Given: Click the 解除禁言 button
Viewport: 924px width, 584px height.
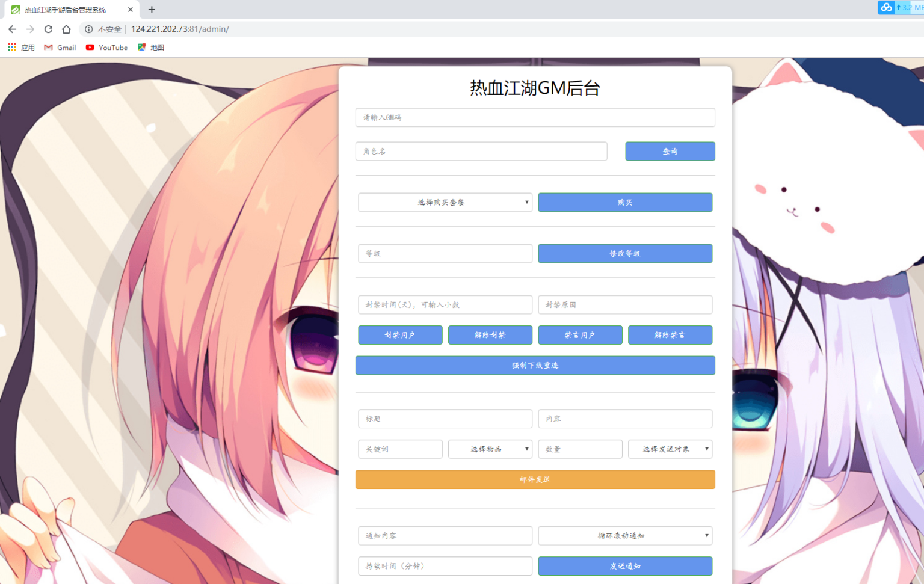Looking at the screenshot, I should coord(670,335).
